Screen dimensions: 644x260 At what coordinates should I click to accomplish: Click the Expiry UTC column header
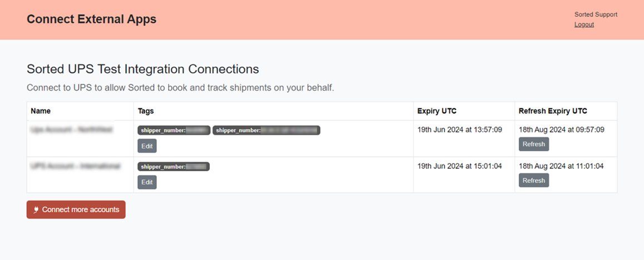click(436, 111)
